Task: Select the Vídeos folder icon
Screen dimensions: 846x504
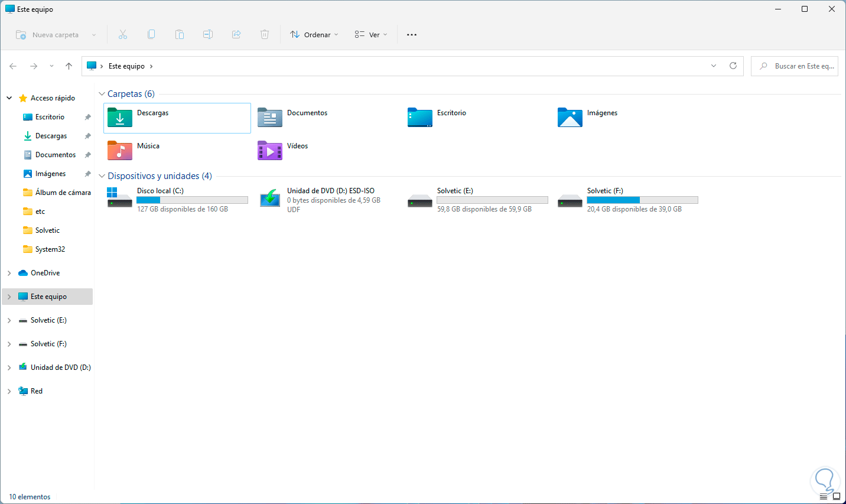Action: tap(270, 151)
